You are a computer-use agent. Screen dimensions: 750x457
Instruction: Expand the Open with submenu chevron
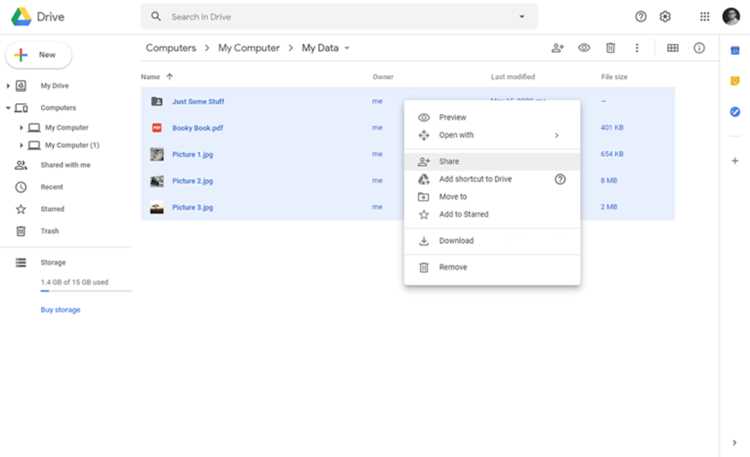click(557, 135)
